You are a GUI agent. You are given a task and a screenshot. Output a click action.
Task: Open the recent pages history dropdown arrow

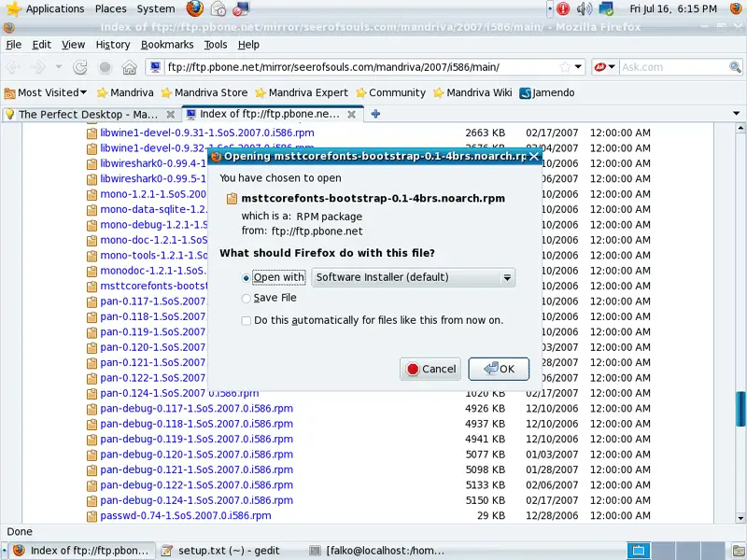(59, 67)
